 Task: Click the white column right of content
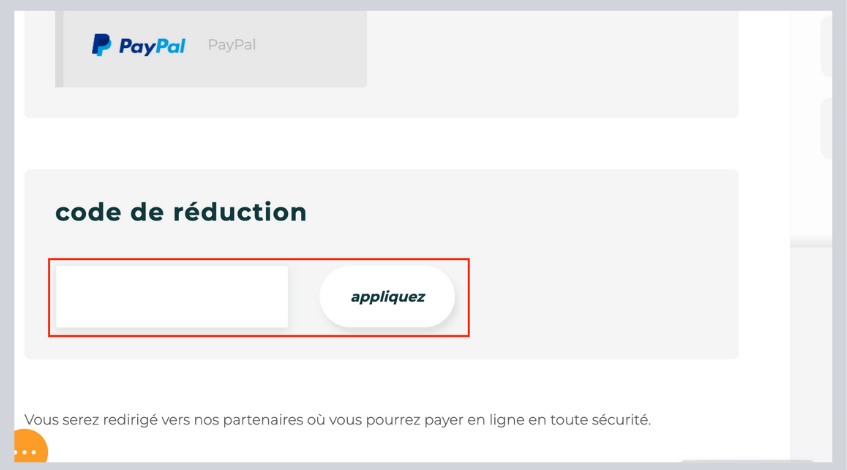[804, 350]
